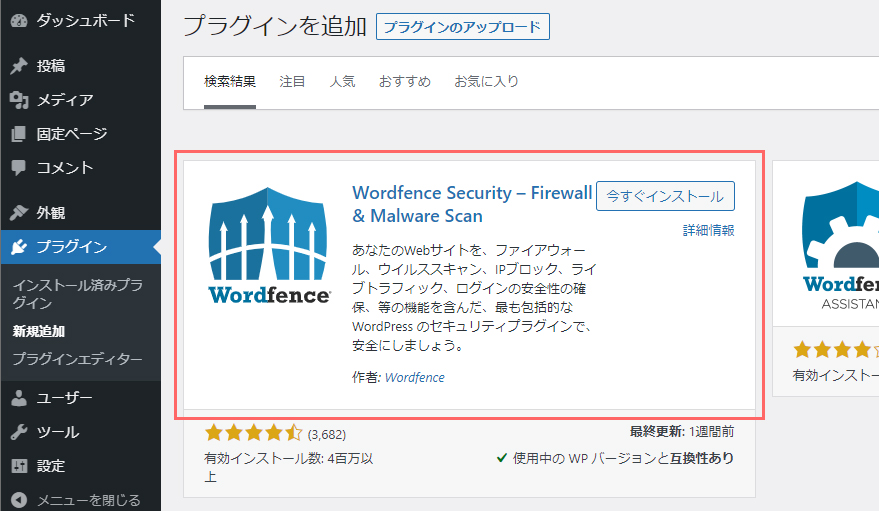
Task: Click the Wordfence Security plugin logo
Action: (268, 245)
